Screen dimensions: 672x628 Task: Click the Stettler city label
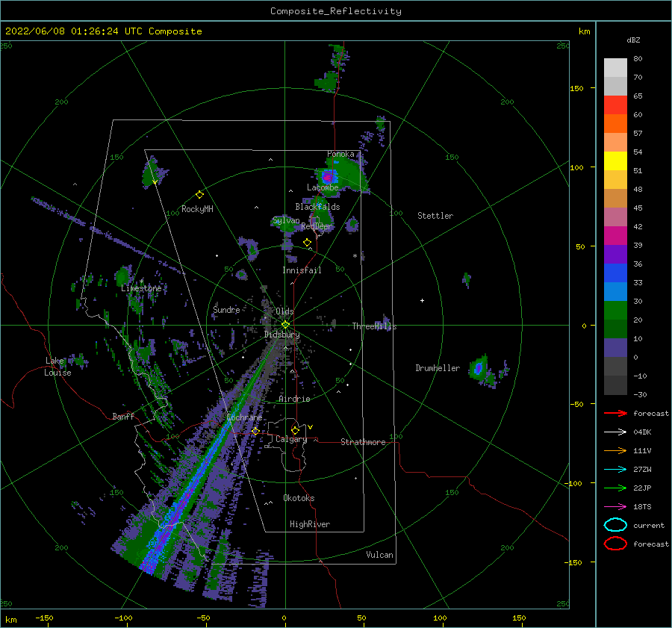(435, 216)
